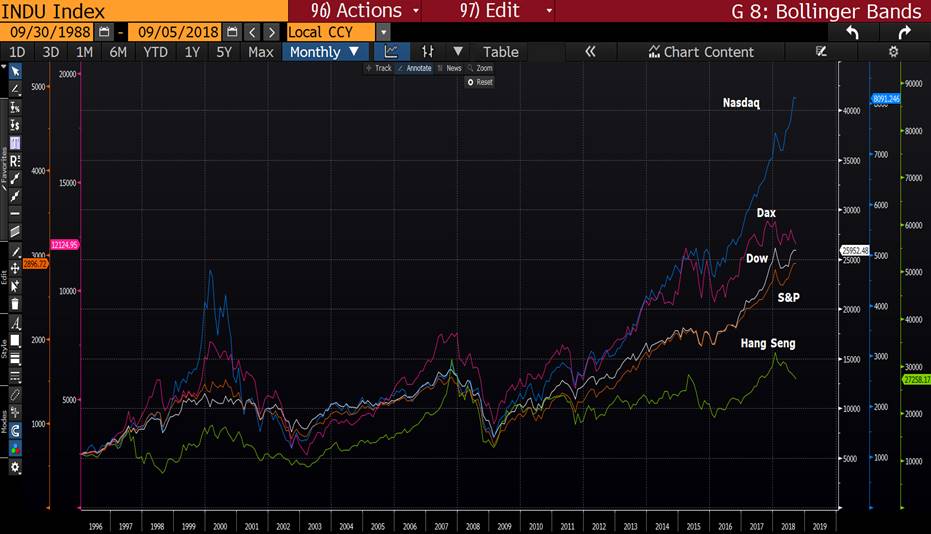
Task: Click the Nasdaq chart label
Action: pyautogui.click(x=741, y=103)
